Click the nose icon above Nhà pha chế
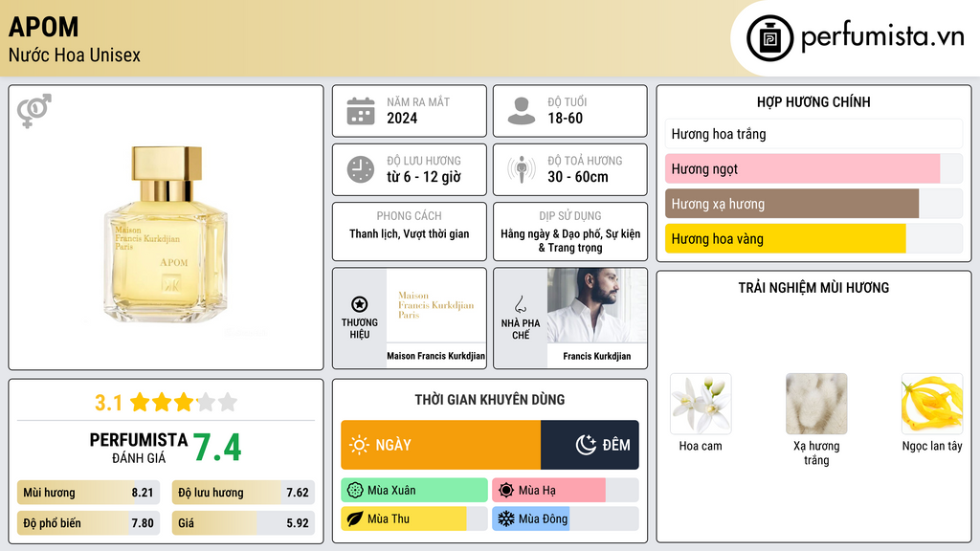Screen dimensions: 980x551 click(x=520, y=304)
